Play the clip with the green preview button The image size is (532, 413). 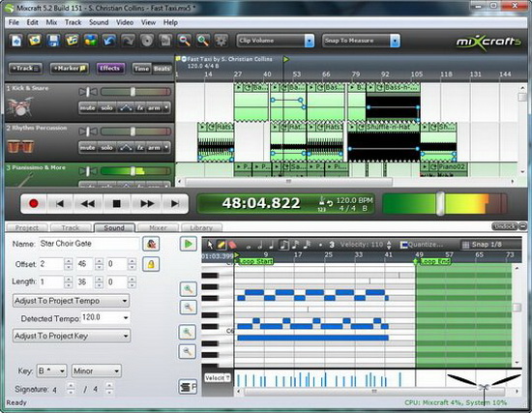tap(188, 244)
